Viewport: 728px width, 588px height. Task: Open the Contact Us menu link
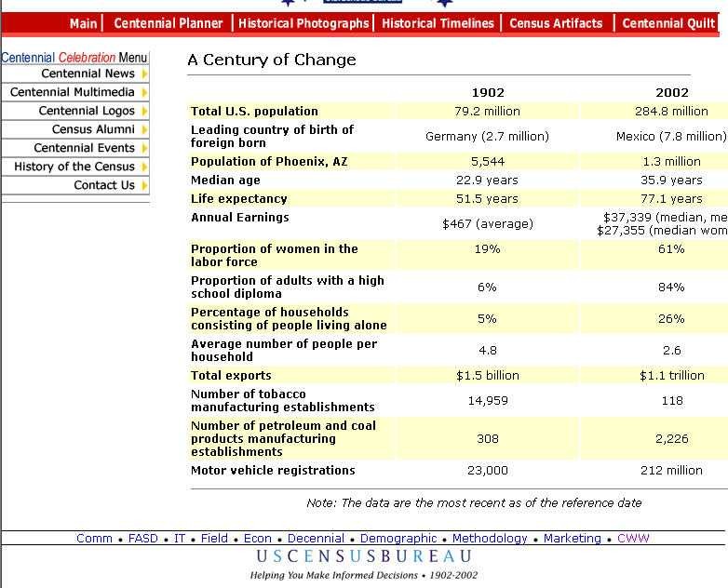pyautogui.click(x=104, y=185)
